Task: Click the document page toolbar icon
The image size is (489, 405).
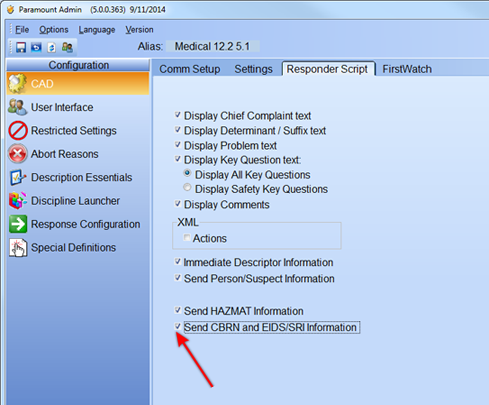Action: 52,47
